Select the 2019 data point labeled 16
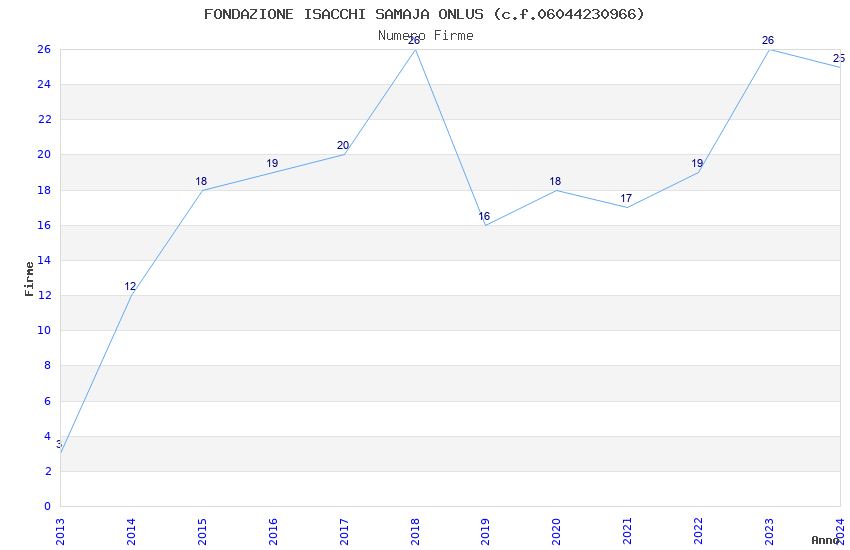The width and height of the screenshot is (850, 550). click(486, 225)
